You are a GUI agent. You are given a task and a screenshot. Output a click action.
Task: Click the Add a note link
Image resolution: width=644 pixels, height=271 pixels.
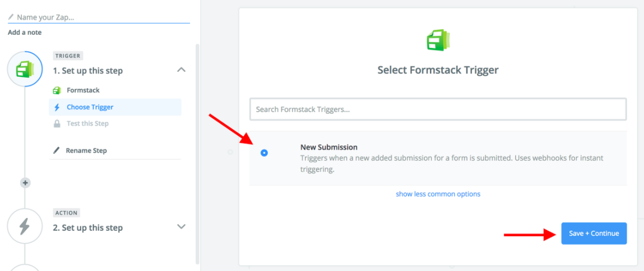click(x=25, y=33)
